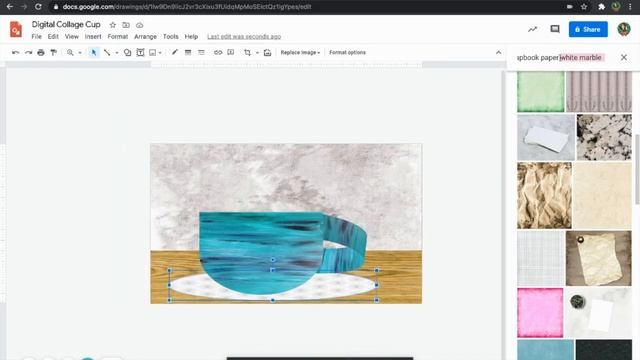Select the pinned parchment note thumbnail
640x360 pixels.
click(598, 258)
